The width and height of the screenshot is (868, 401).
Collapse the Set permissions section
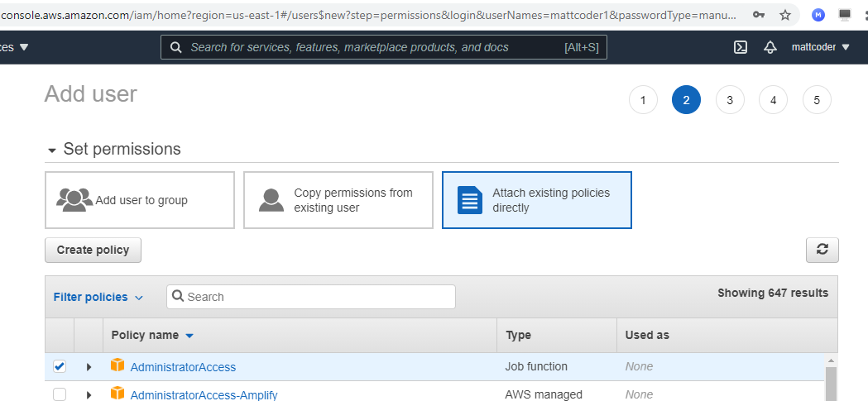(52, 150)
